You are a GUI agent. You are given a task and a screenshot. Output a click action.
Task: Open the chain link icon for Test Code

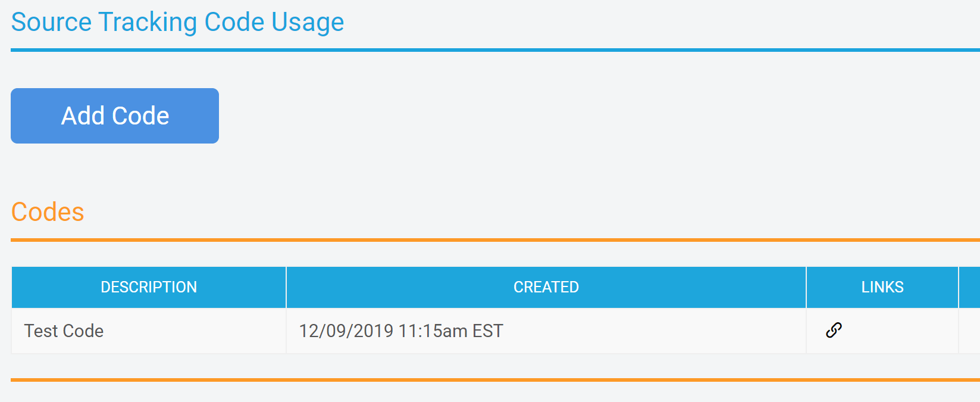[834, 330]
